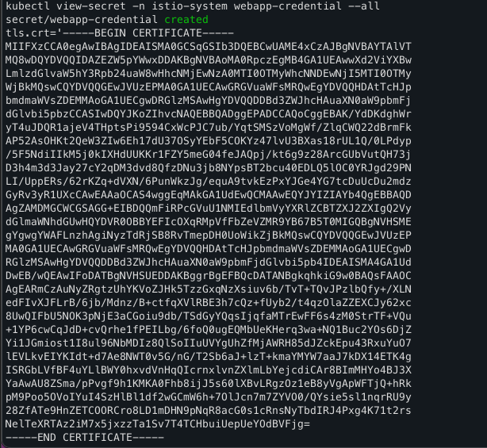Image resolution: width=487 pixels, height=448 pixels.
Task: Click the kubectl view-secret command line
Action: point(193,6)
